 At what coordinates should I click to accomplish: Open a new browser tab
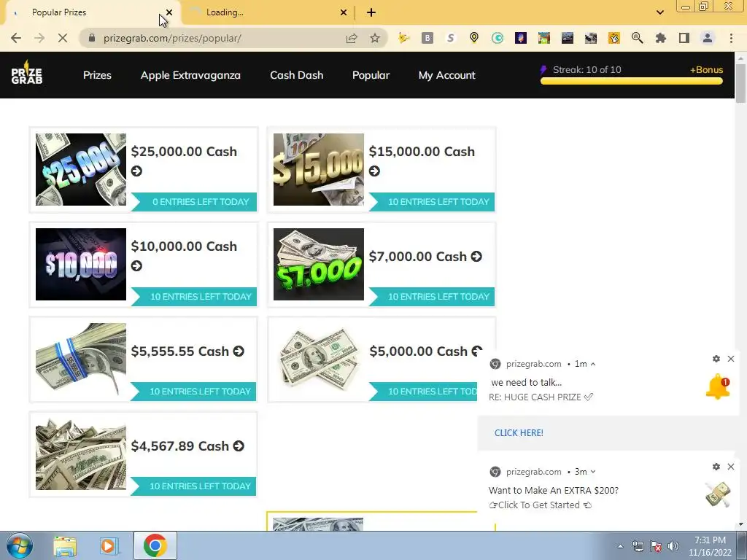click(371, 12)
